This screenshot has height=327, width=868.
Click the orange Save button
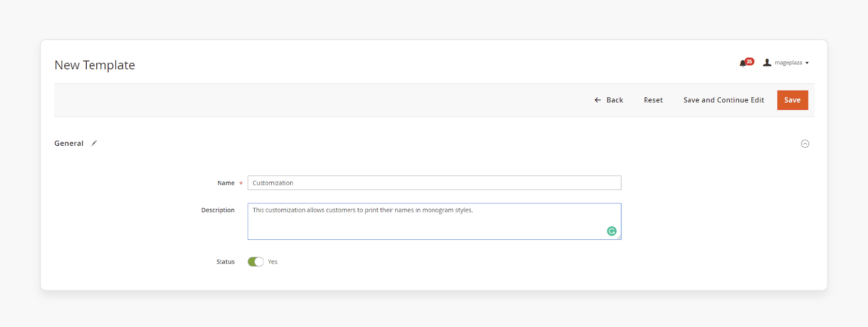[x=792, y=100]
